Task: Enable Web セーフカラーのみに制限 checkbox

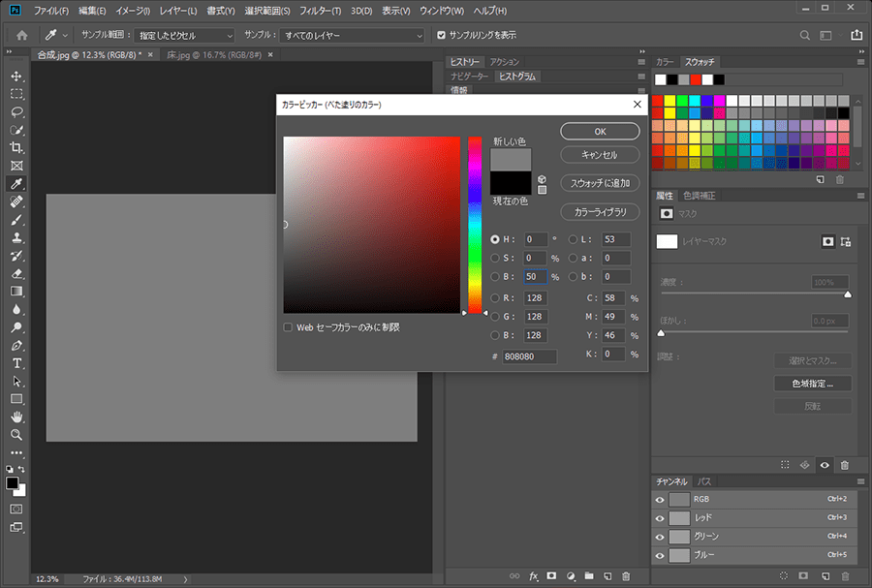Action: coord(288,327)
